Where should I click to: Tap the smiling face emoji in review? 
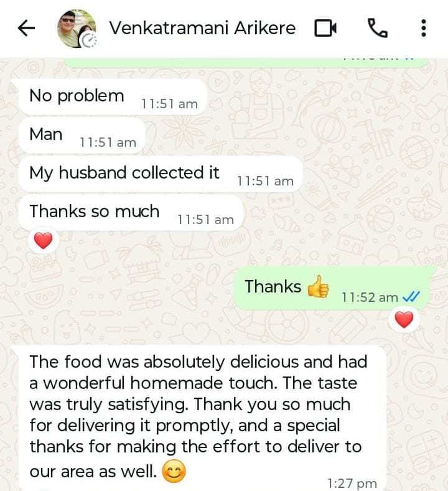pos(174,471)
